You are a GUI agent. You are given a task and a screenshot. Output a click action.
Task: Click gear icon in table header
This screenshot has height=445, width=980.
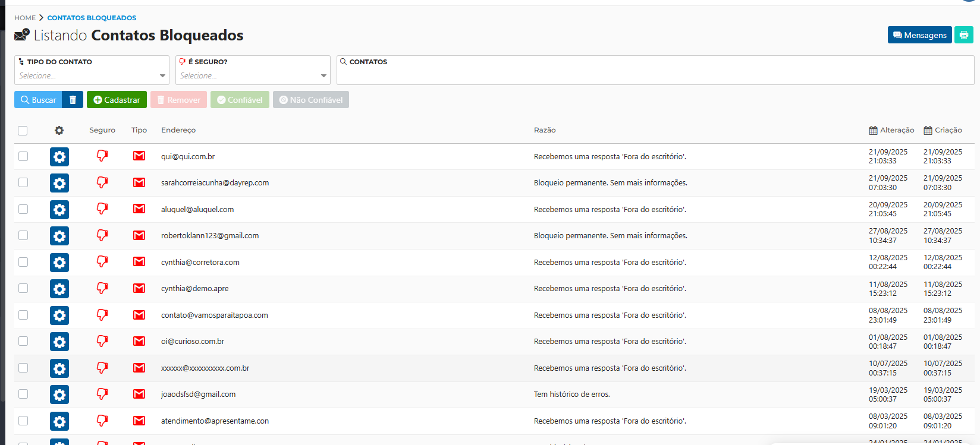[59, 130]
